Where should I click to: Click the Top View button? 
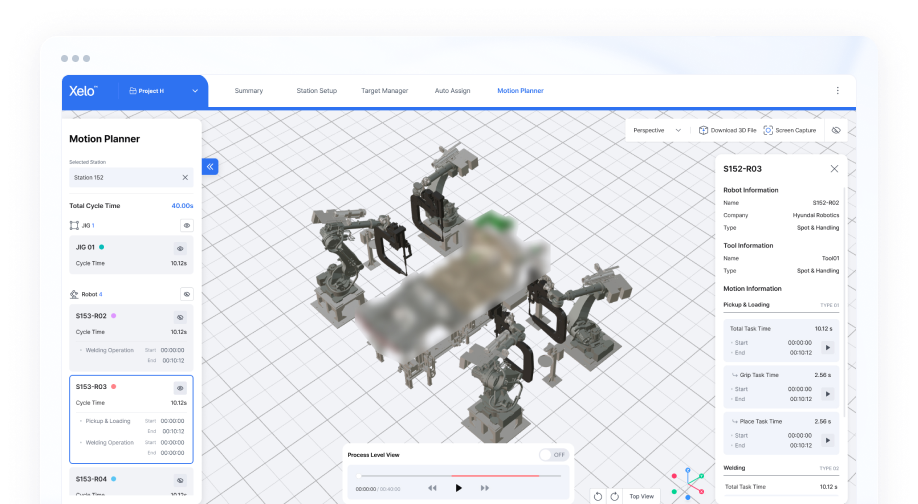point(641,496)
